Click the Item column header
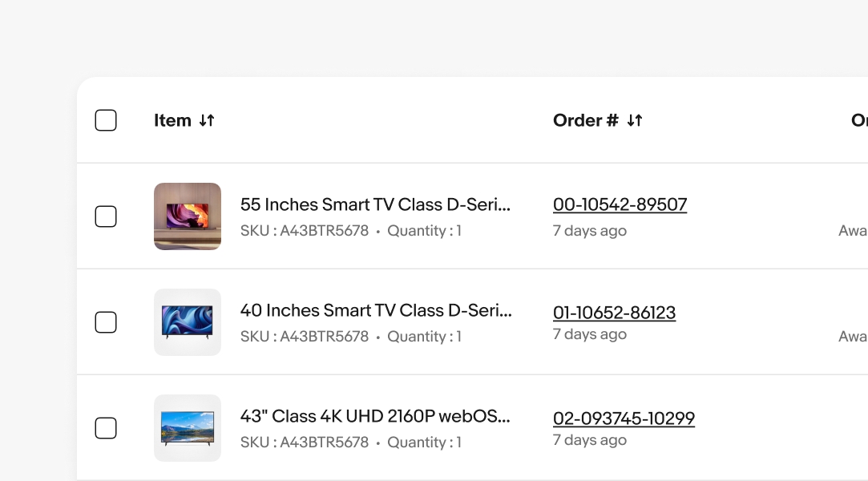The width and height of the screenshot is (868, 481). [171, 120]
